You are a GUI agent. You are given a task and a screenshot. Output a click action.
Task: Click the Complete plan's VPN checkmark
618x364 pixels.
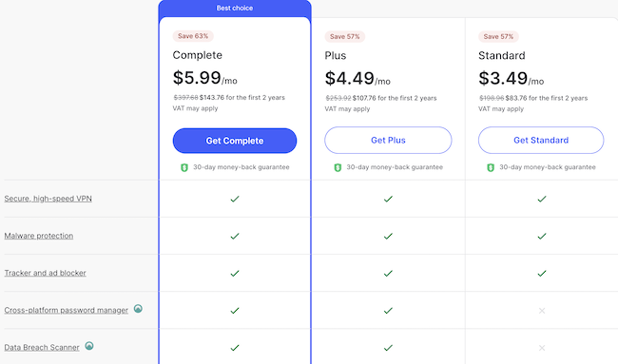[x=235, y=199]
